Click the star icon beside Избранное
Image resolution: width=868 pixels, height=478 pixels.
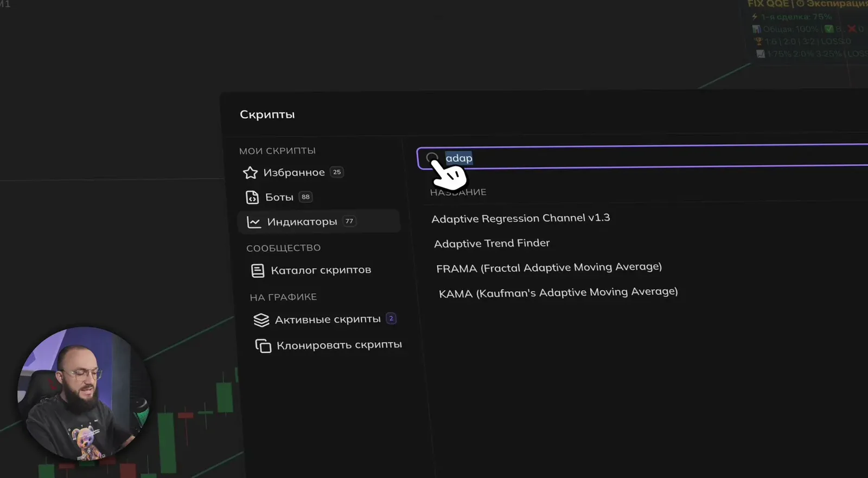click(x=250, y=173)
